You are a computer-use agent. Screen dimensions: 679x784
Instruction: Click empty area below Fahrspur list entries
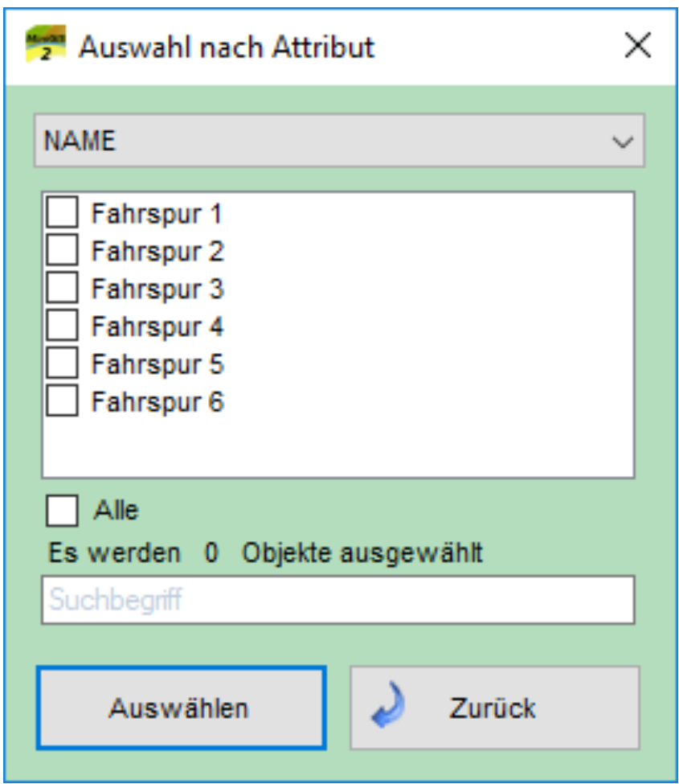point(337,446)
